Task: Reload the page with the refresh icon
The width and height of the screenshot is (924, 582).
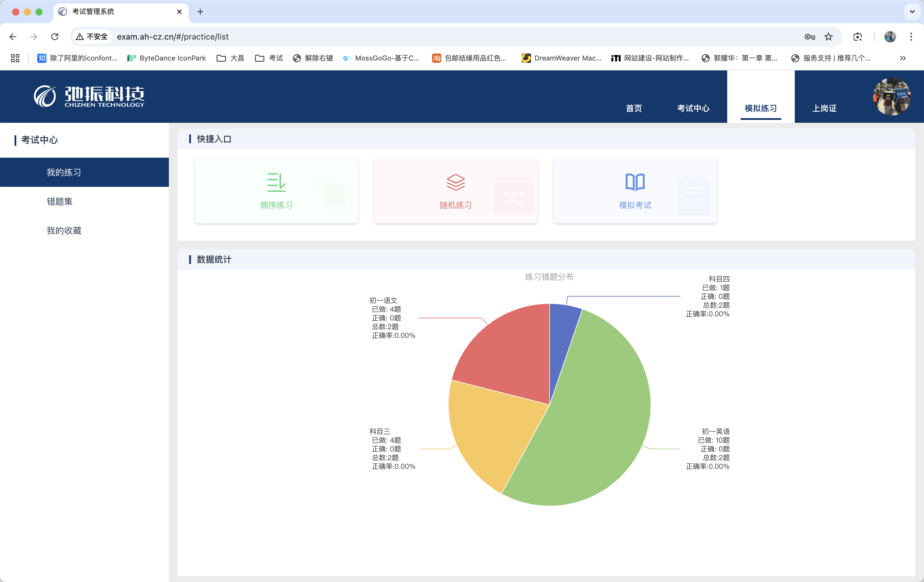Action: click(x=55, y=37)
